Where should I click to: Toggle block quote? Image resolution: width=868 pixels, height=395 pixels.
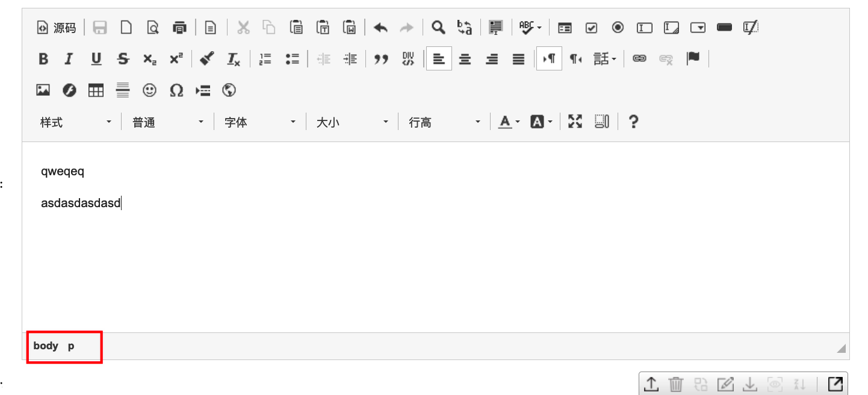(380, 58)
